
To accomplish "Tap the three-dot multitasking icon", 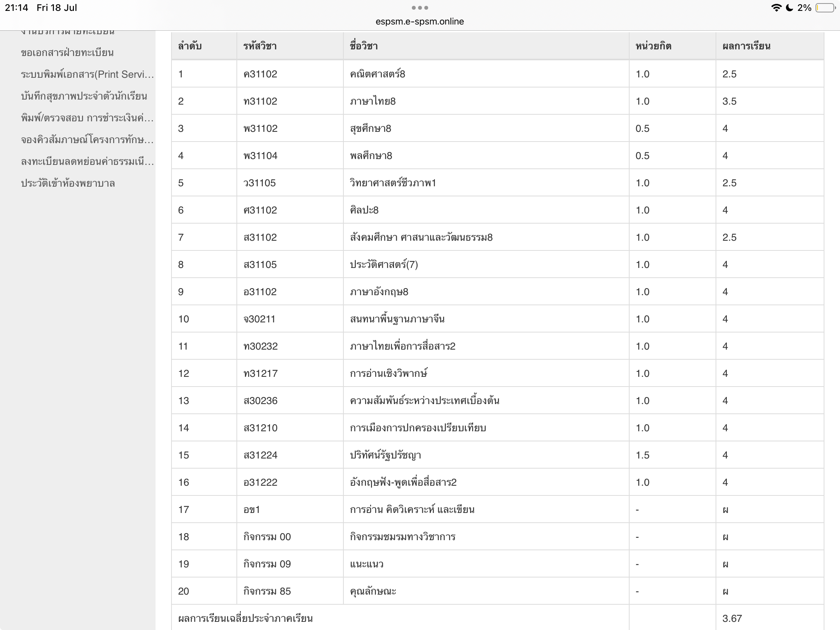I will tap(420, 8).
